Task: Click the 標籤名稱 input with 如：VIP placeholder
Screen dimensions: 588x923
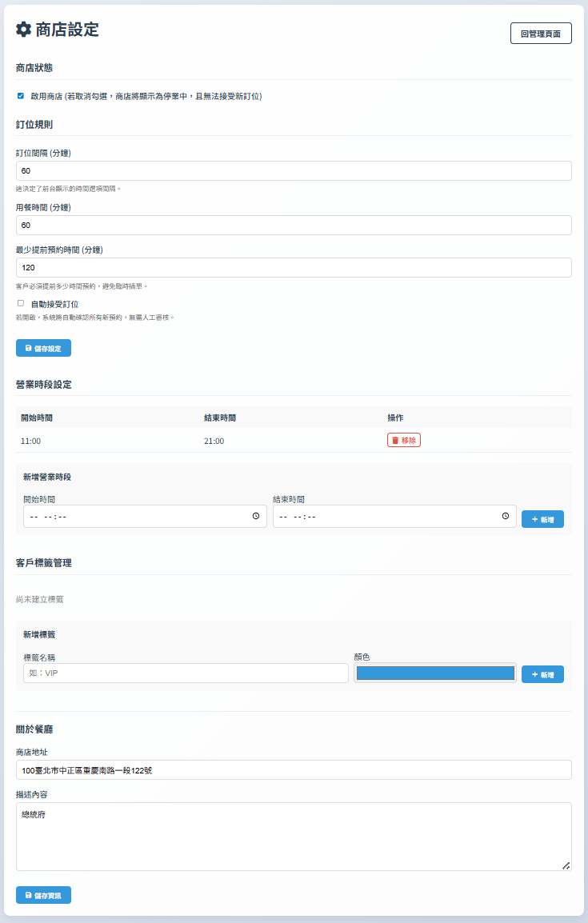Action: point(186,673)
